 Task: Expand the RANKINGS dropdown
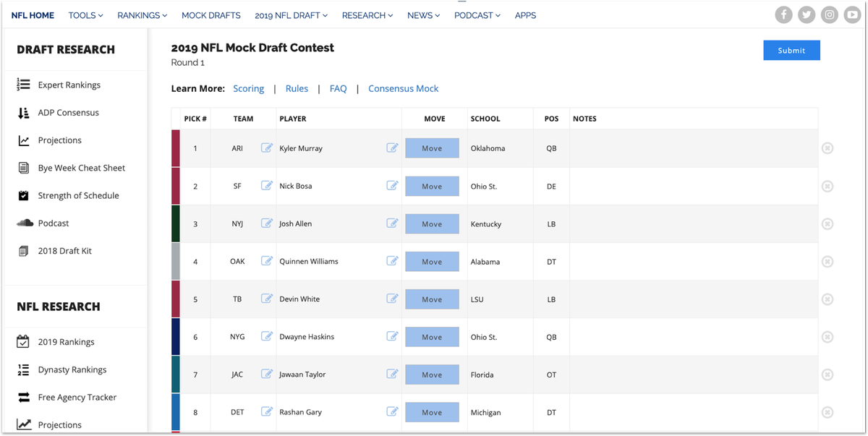pos(142,15)
